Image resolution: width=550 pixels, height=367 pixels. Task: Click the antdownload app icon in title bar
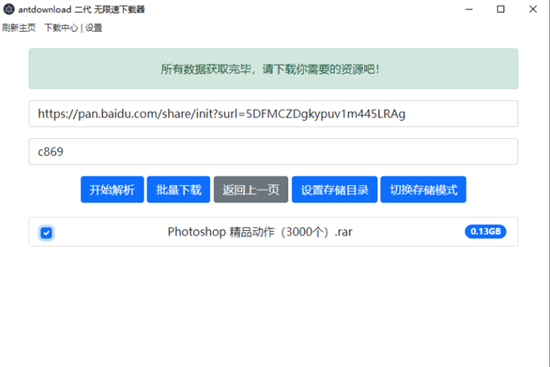(9, 9)
